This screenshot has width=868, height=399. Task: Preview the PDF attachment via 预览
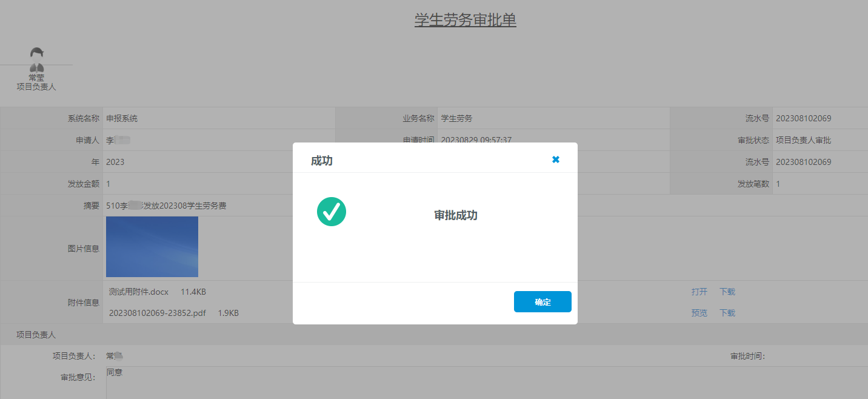coord(699,313)
